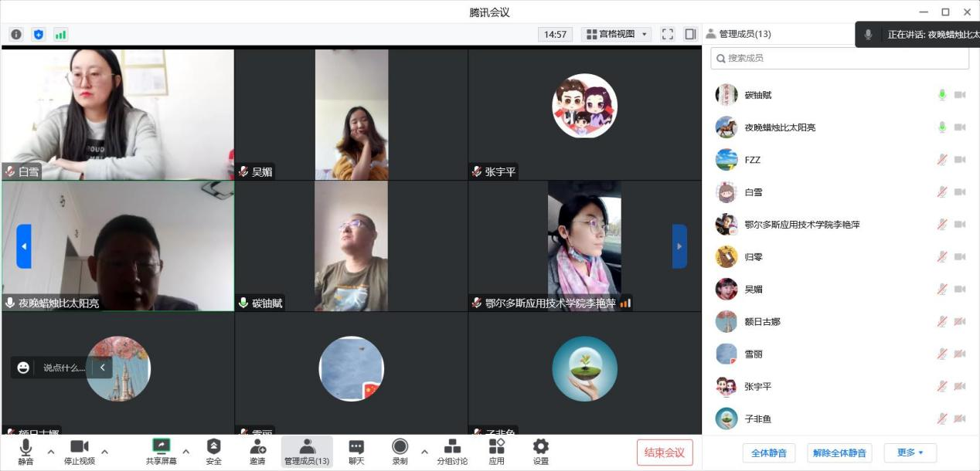The height and width of the screenshot is (471, 980).
Task: Click 解除全体静音 unmute all button
Action: coord(839,453)
